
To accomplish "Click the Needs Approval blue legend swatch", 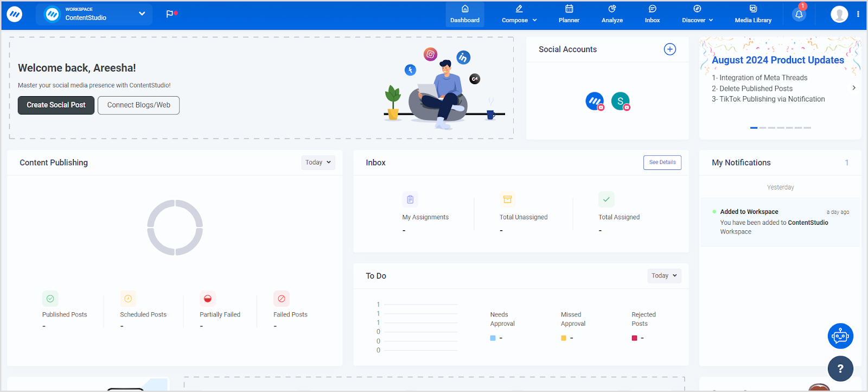I will tap(493, 338).
